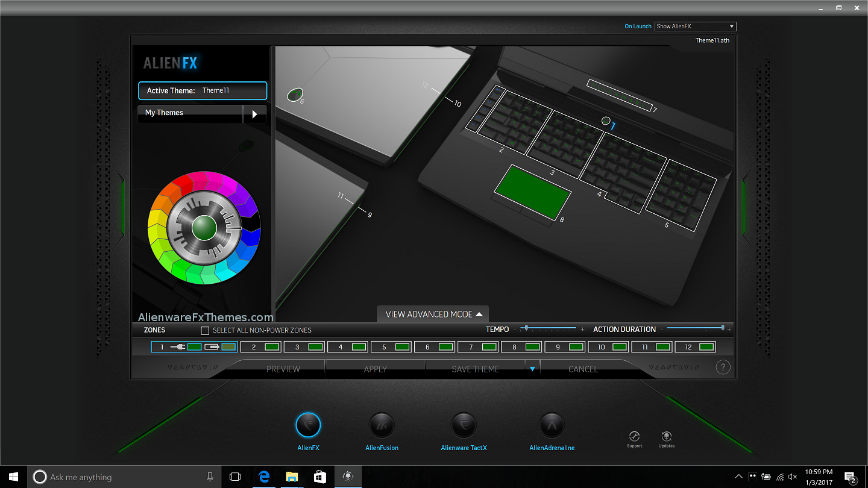This screenshot has width=868, height=488.
Task: Click the Apply button
Action: click(x=376, y=369)
